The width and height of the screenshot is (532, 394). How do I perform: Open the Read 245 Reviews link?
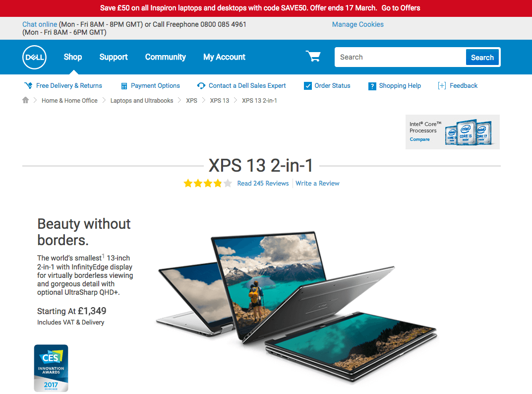(x=263, y=184)
